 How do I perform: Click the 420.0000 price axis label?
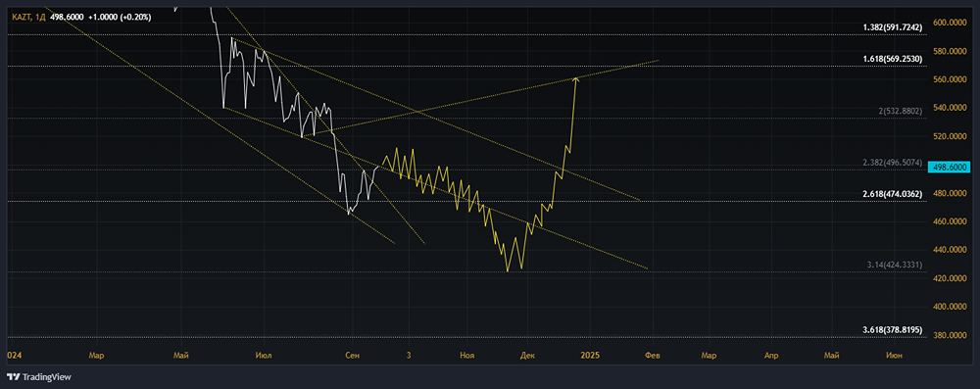[950, 278]
